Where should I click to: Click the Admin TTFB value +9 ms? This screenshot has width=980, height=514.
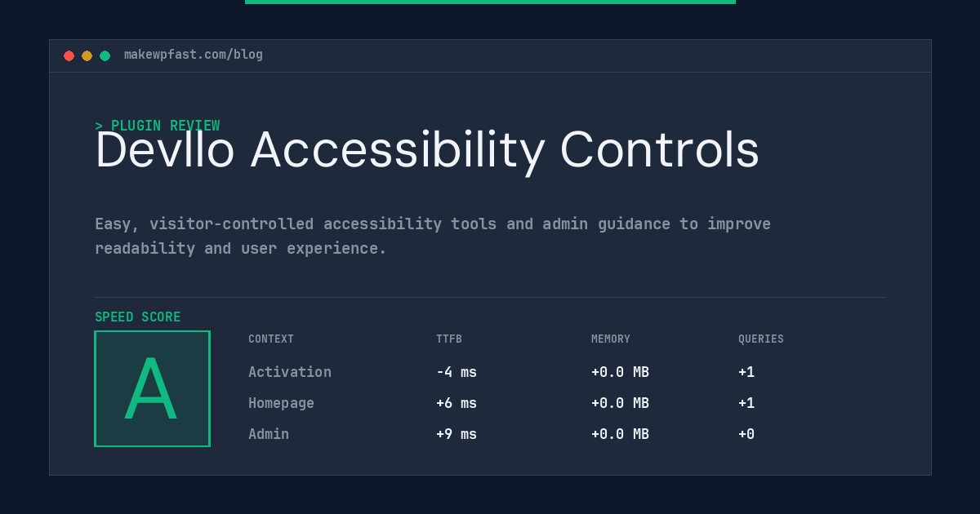coord(457,434)
